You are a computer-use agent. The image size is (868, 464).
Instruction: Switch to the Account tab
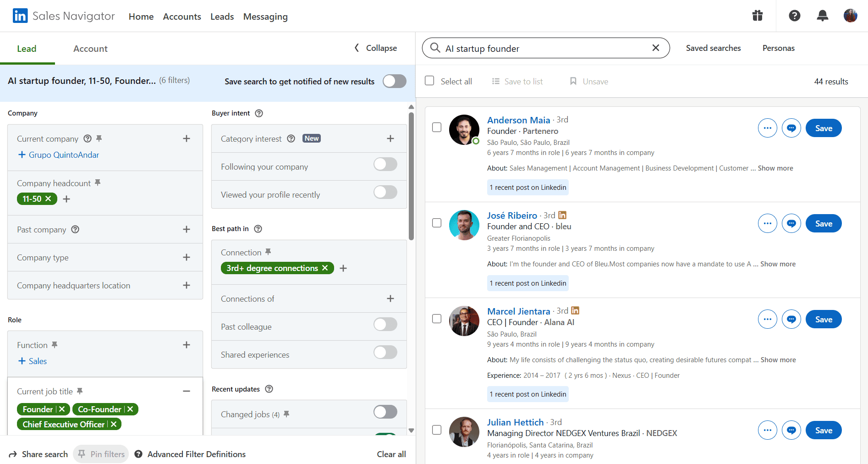point(90,49)
